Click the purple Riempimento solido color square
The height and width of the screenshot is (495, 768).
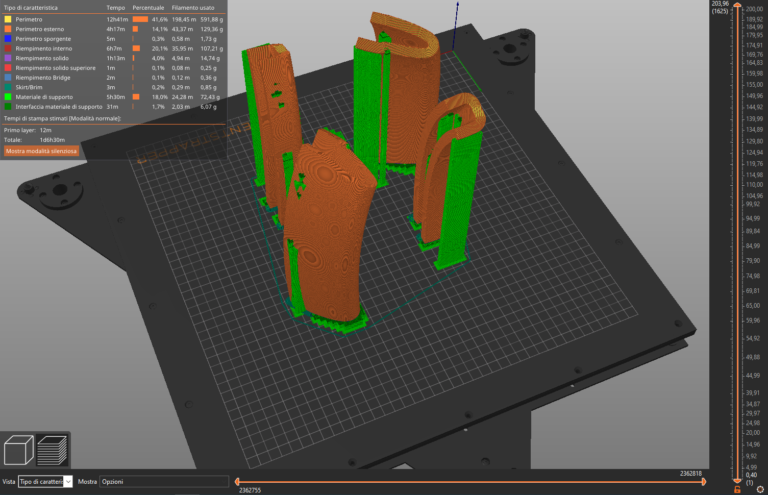7,57
